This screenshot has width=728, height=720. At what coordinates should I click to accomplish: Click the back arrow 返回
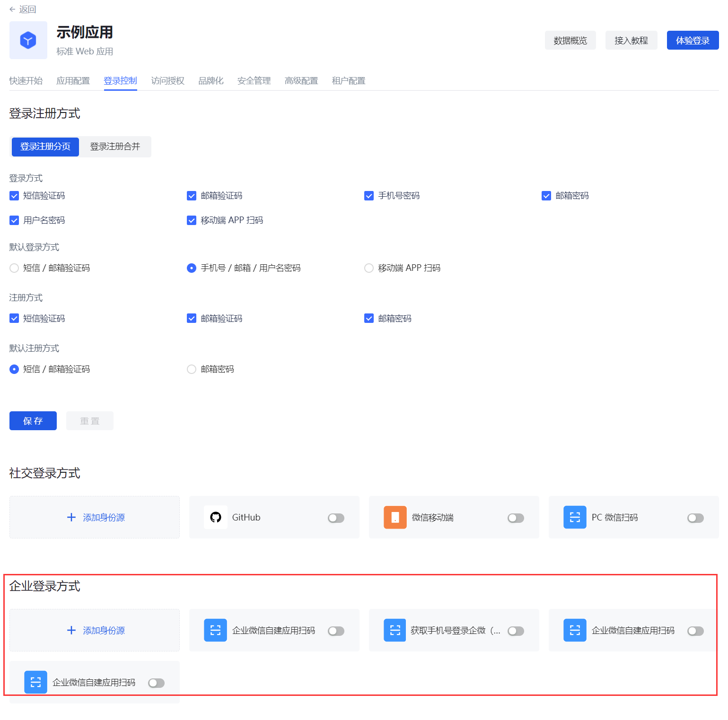tap(13, 9)
